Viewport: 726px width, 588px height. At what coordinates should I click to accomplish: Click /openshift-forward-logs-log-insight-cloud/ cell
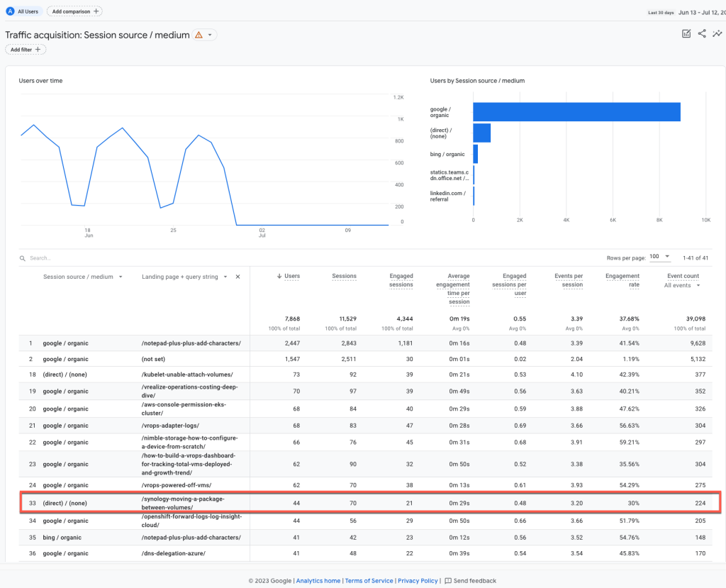191,521
